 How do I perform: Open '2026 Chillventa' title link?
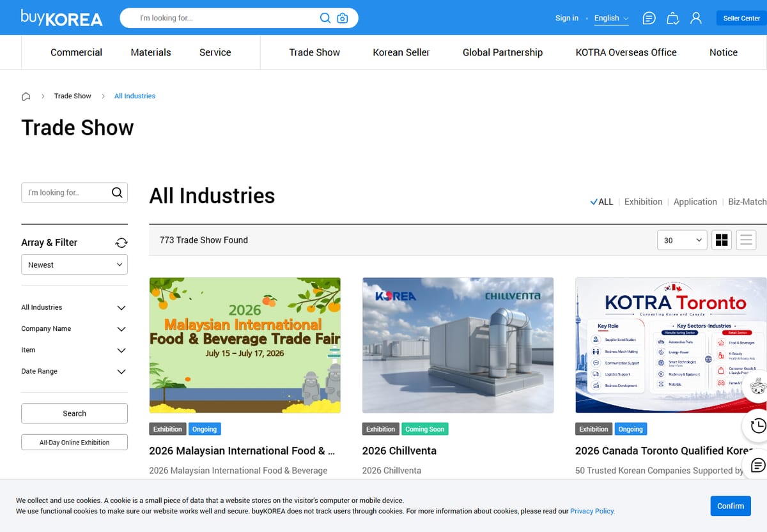pos(399,451)
